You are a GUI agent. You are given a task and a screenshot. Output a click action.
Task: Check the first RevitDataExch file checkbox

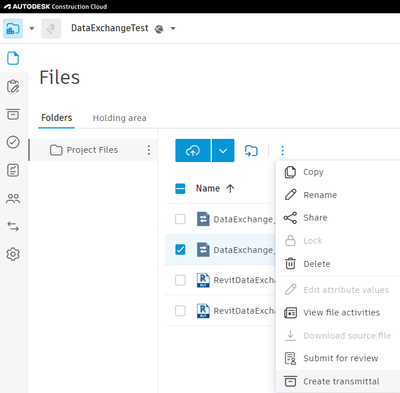pos(180,280)
